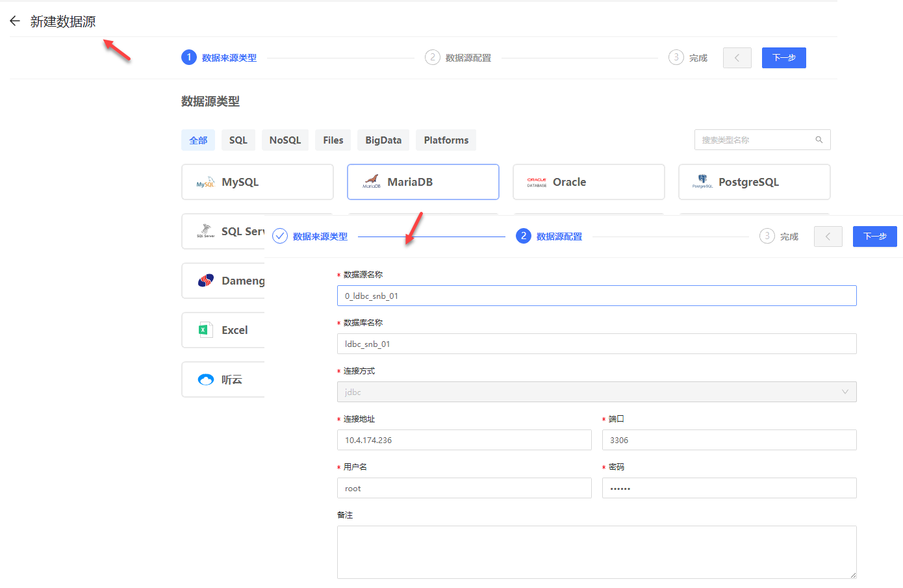This screenshot has width=903, height=588.
Task: Switch to the Platforms filter tab
Action: (446, 140)
